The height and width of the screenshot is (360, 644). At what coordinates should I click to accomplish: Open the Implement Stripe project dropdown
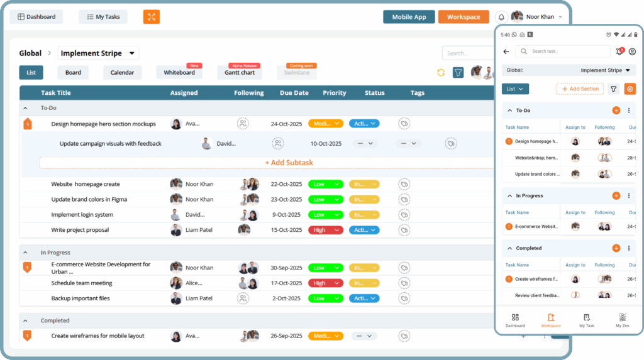tap(98, 53)
